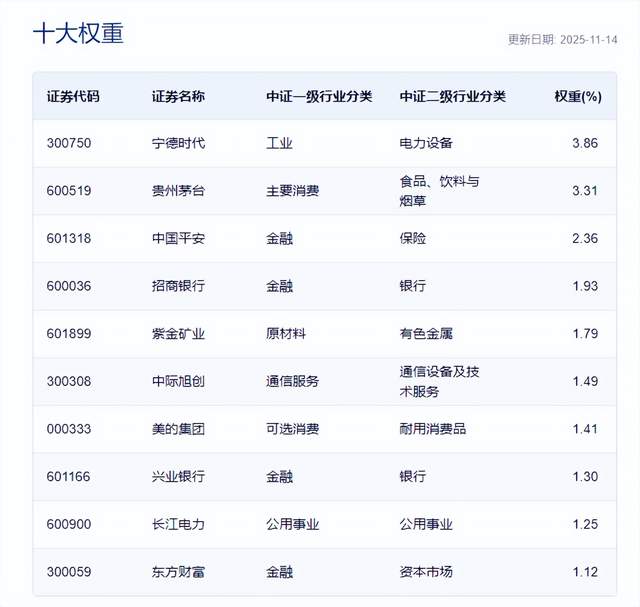
Task: Click the name 兴业银行
Action: pyautogui.click(x=178, y=477)
